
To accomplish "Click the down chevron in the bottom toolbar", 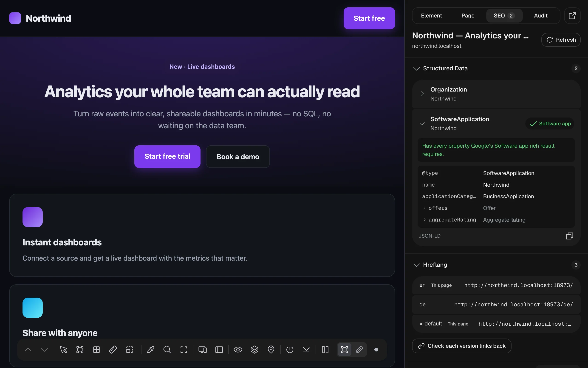I will click(x=45, y=350).
